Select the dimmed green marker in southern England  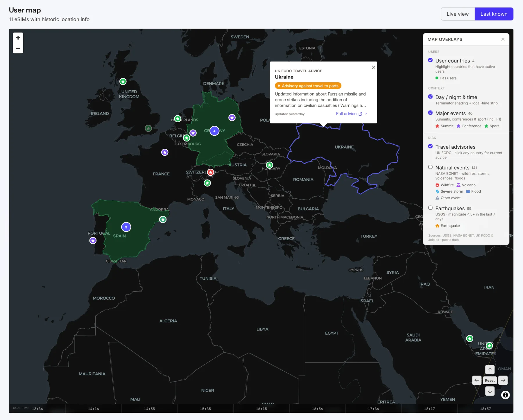tap(148, 128)
